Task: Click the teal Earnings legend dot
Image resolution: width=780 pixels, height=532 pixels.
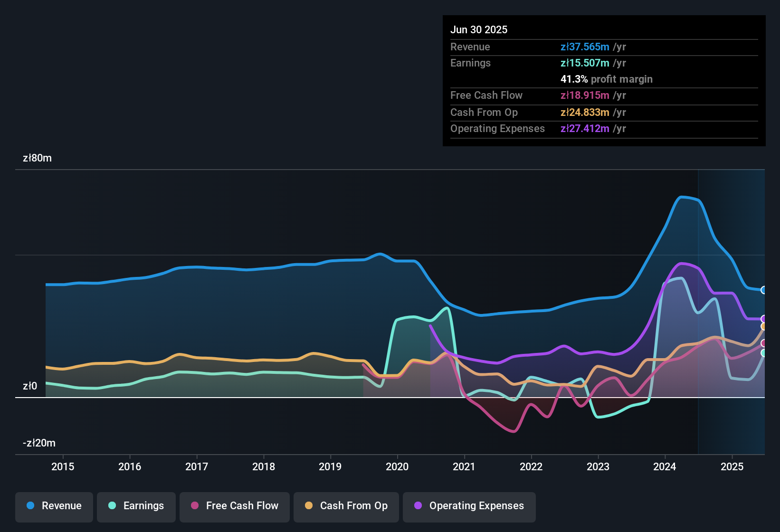Action: coord(112,506)
